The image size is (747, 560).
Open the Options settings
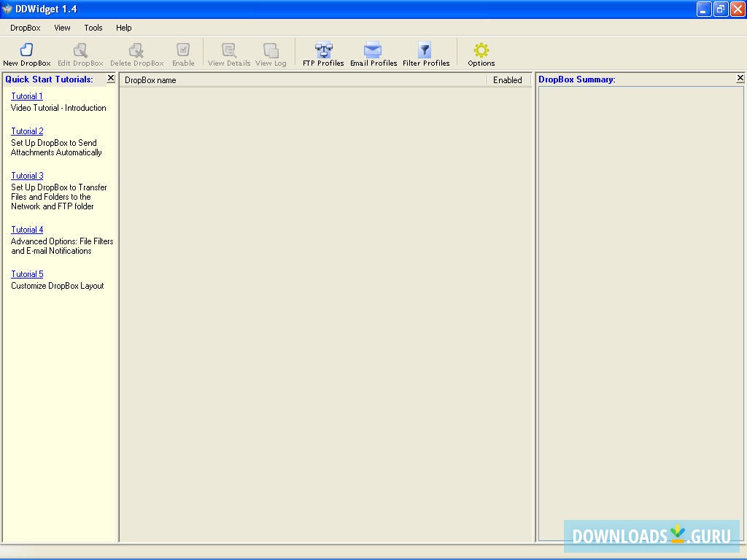point(481,52)
